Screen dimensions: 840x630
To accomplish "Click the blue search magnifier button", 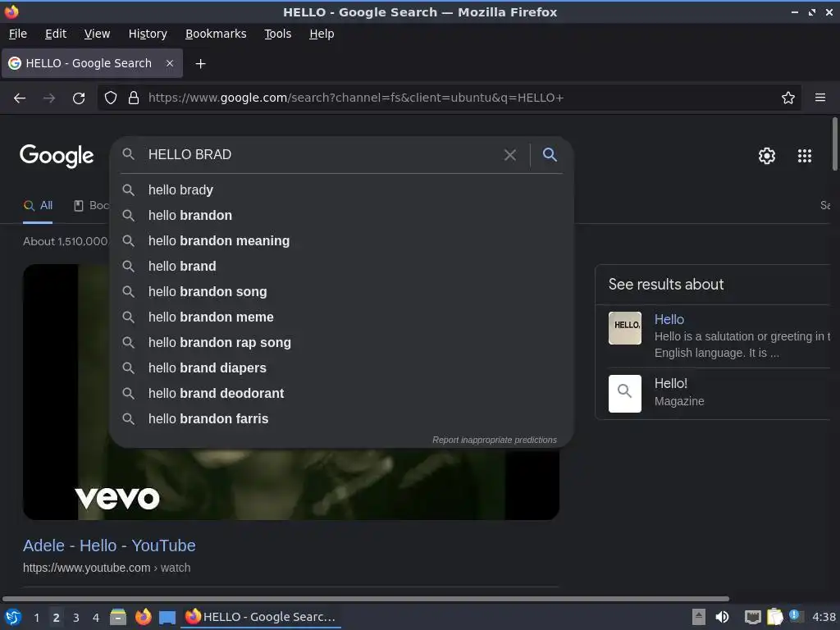I will [x=550, y=155].
